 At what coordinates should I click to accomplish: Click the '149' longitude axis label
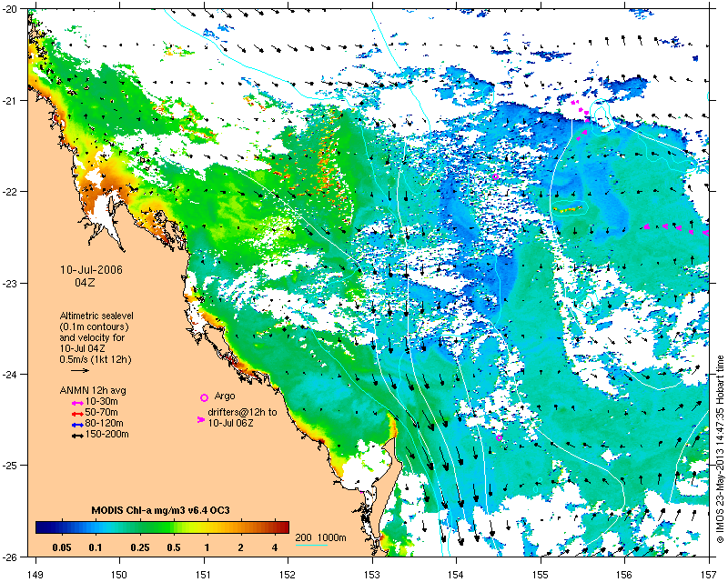click(35, 575)
